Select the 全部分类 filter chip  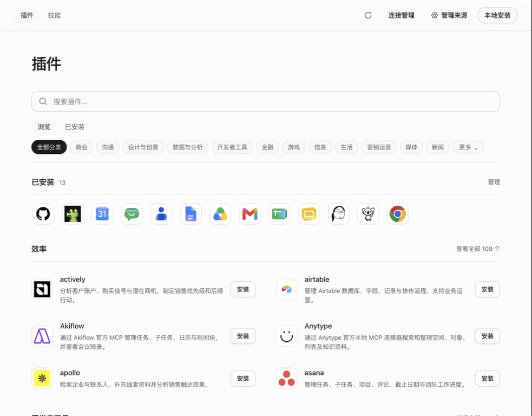click(x=49, y=147)
